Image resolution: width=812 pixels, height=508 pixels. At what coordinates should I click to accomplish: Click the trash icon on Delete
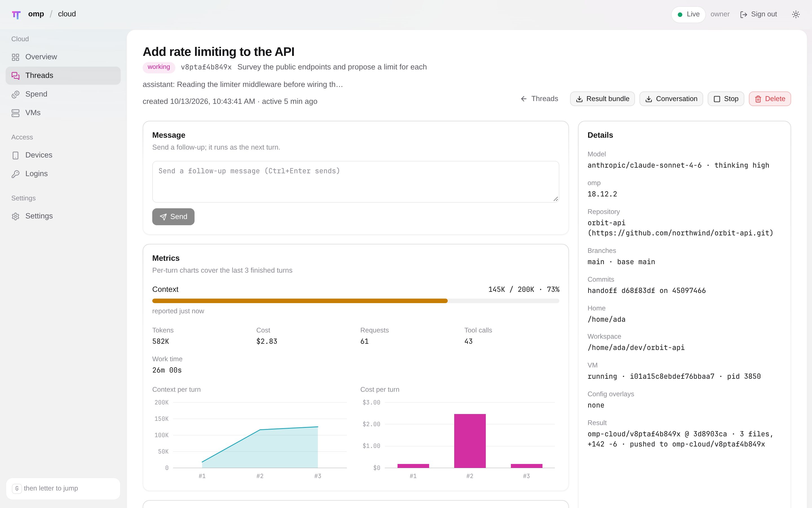pos(758,99)
